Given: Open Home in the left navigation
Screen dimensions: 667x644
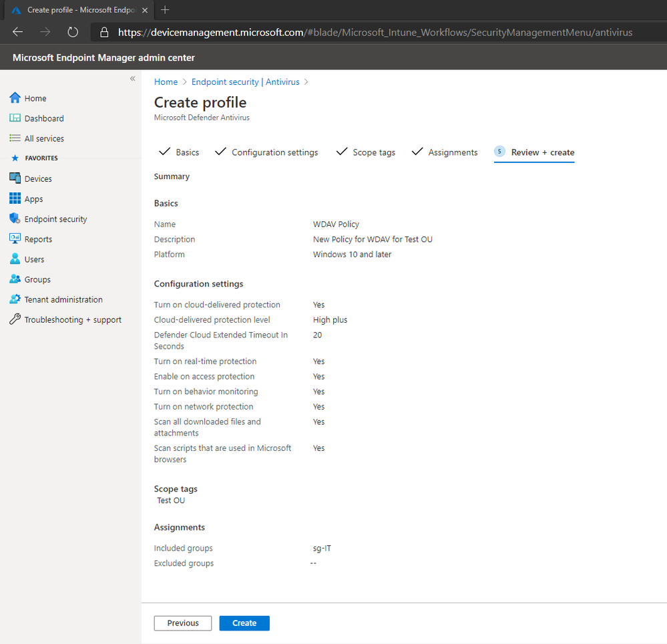Looking at the screenshot, I should 35,98.
